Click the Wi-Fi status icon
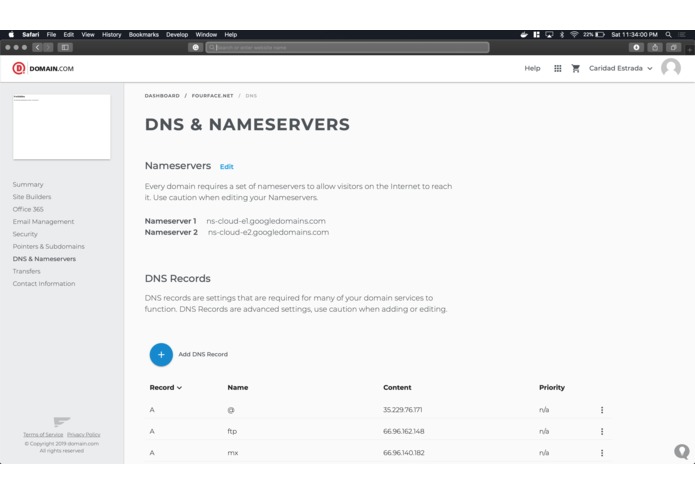The width and height of the screenshot is (695, 494). coord(574,35)
